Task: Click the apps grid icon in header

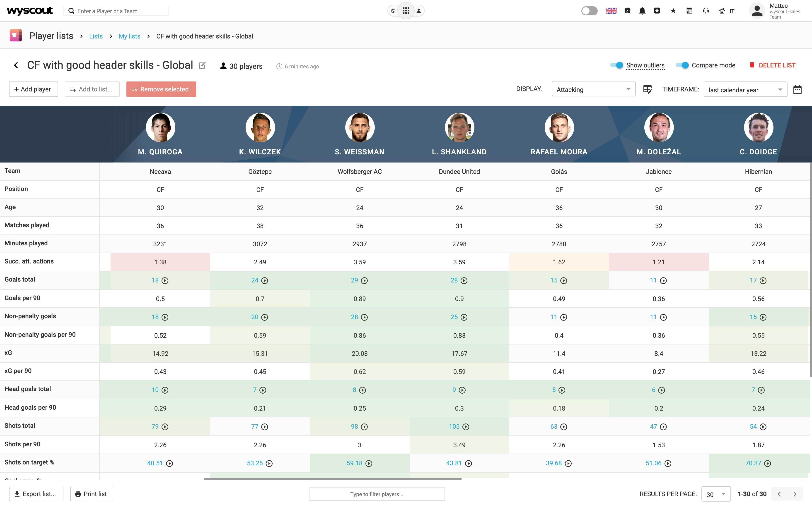Action: 406,11
